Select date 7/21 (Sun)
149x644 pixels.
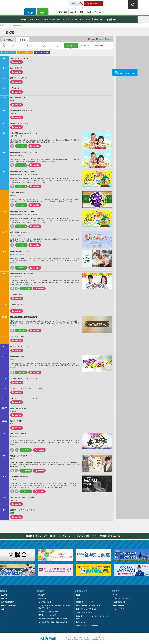tap(99, 45)
